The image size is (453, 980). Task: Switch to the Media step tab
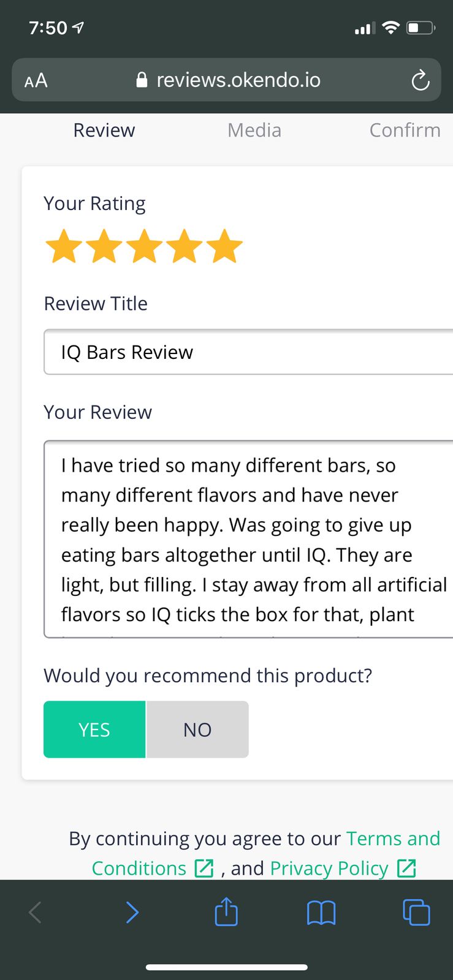pyautogui.click(x=254, y=130)
